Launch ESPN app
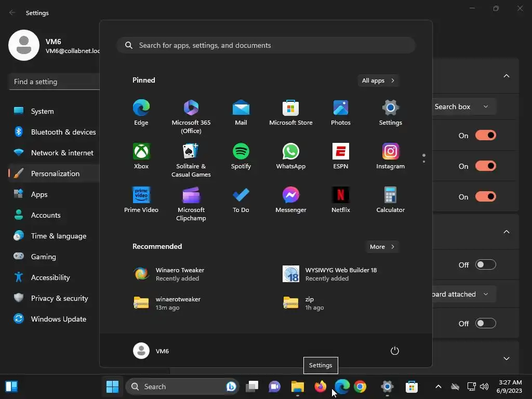The width and height of the screenshot is (532, 399). (x=341, y=157)
